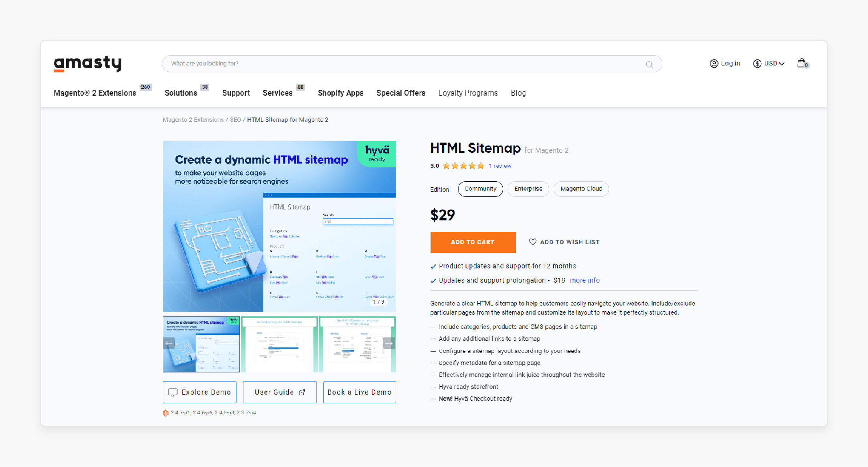Click the Explore Demo button
This screenshot has height=467, width=868.
click(x=199, y=392)
